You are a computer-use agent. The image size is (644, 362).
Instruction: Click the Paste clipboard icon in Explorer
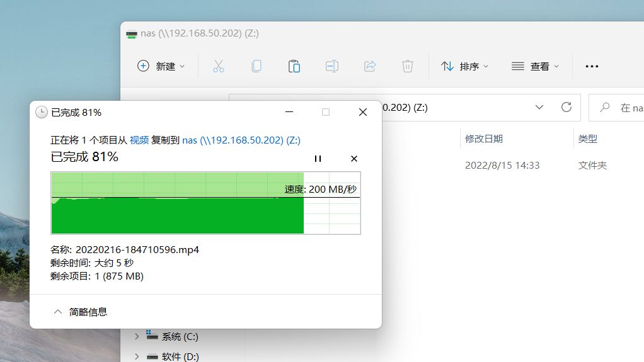point(294,66)
